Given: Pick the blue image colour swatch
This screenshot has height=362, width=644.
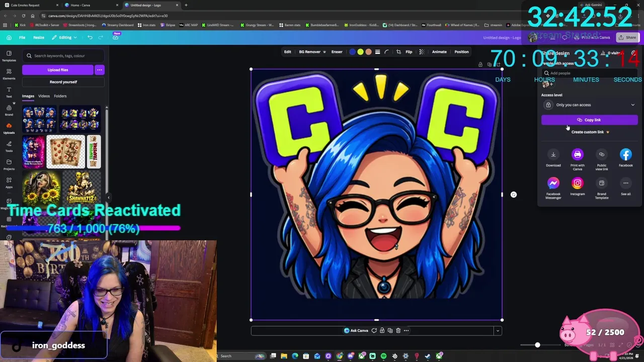Looking at the screenshot, I should [352, 52].
